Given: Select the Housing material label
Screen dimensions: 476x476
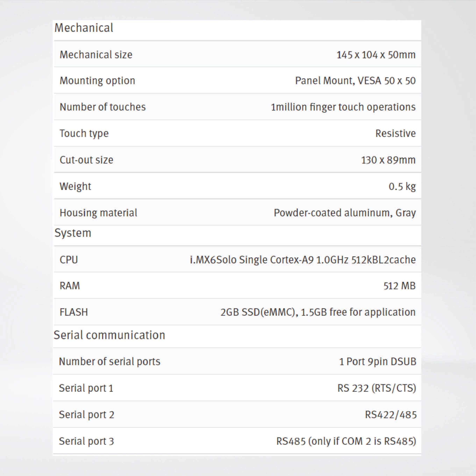Looking at the screenshot, I should point(98,213).
